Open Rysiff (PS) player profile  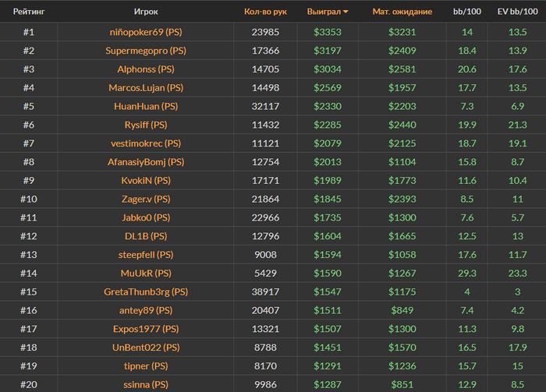[146, 125]
